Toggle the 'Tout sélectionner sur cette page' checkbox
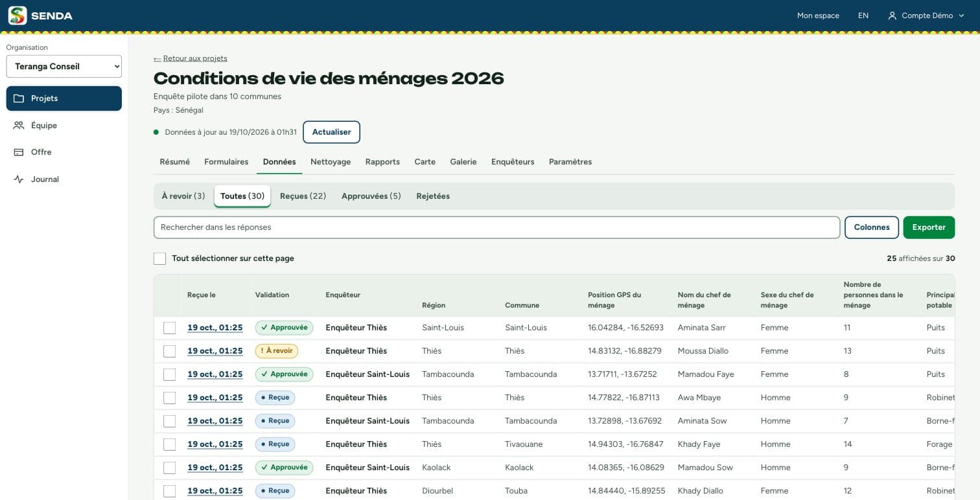Image resolution: width=980 pixels, height=500 pixels. (159, 258)
